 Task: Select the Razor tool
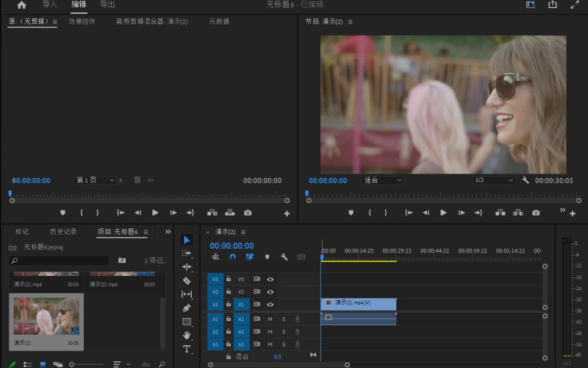click(x=187, y=280)
